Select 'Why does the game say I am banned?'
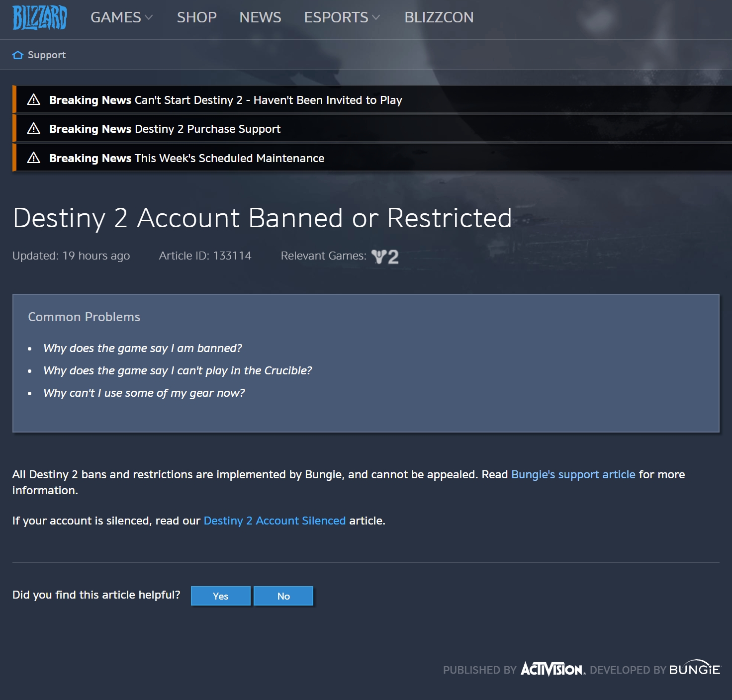 click(142, 348)
